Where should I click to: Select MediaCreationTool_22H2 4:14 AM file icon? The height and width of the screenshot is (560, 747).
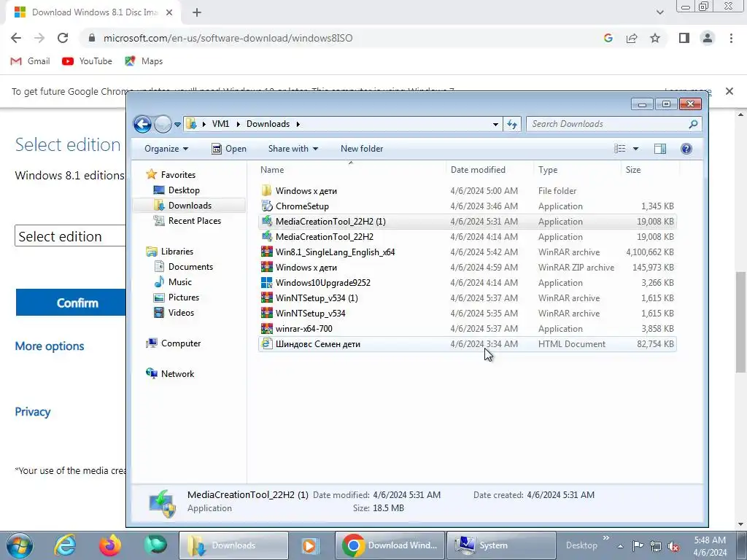tap(267, 237)
